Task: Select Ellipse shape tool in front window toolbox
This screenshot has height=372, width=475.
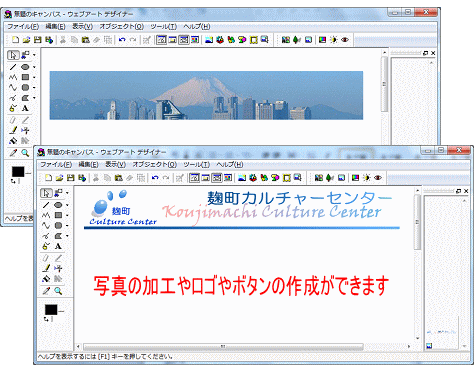Action: pos(58,205)
